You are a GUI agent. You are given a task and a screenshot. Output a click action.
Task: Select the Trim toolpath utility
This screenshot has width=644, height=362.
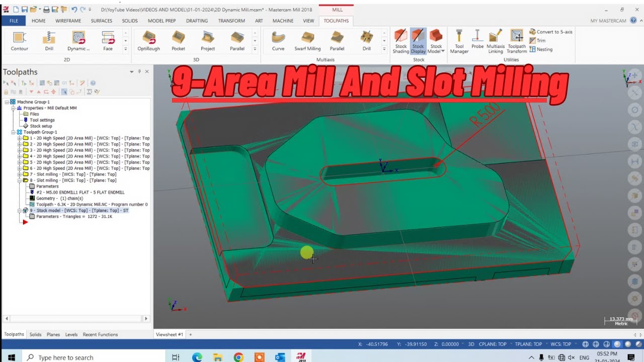(537, 41)
